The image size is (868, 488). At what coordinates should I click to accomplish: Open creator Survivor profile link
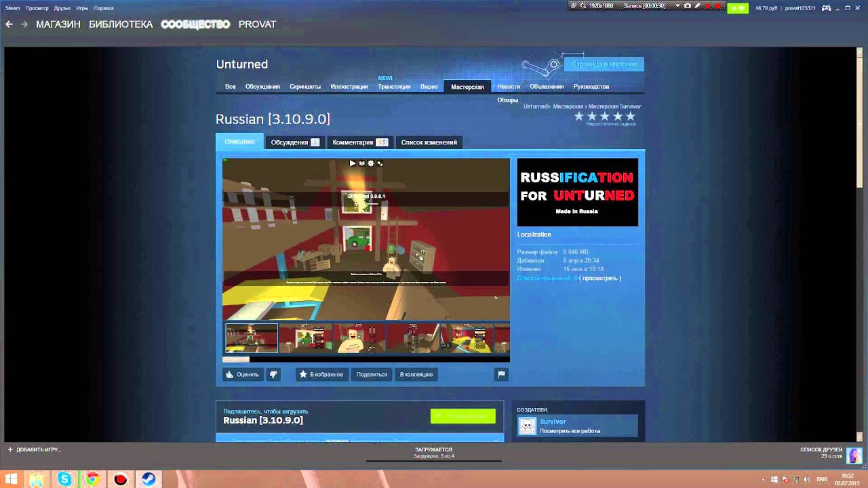(x=553, y=422)
